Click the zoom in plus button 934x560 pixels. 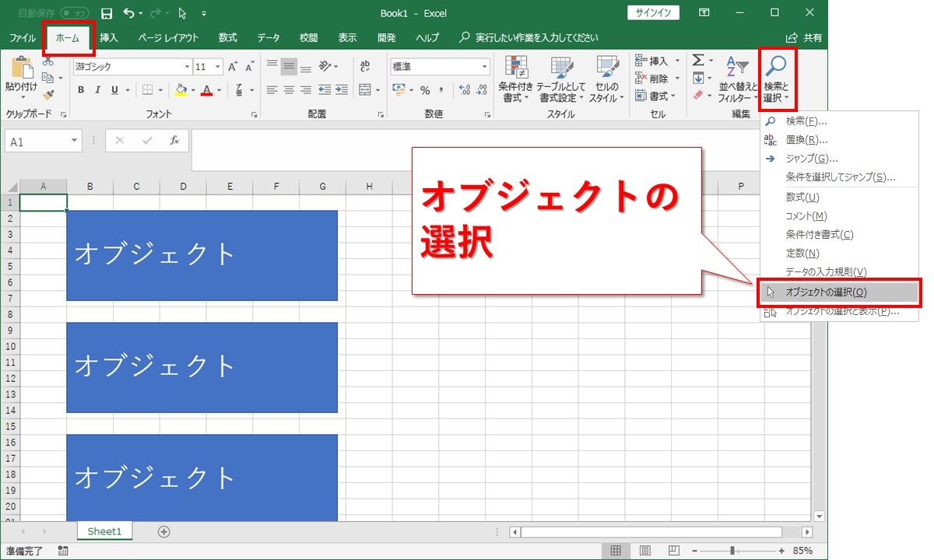[x=780, y=551]
